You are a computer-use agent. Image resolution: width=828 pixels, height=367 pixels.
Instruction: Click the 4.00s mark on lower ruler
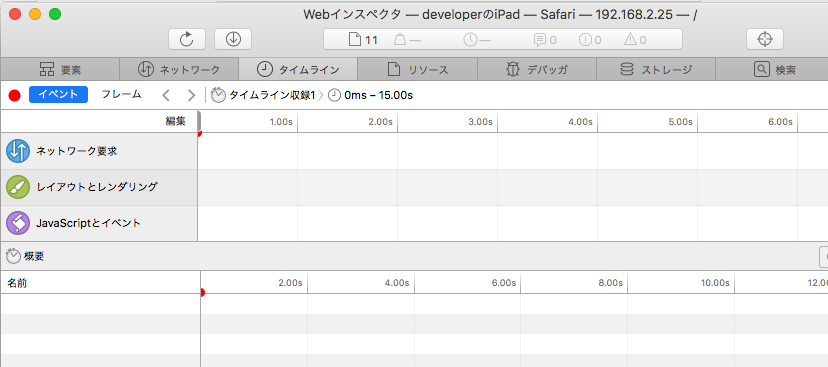tap(397, 283)
